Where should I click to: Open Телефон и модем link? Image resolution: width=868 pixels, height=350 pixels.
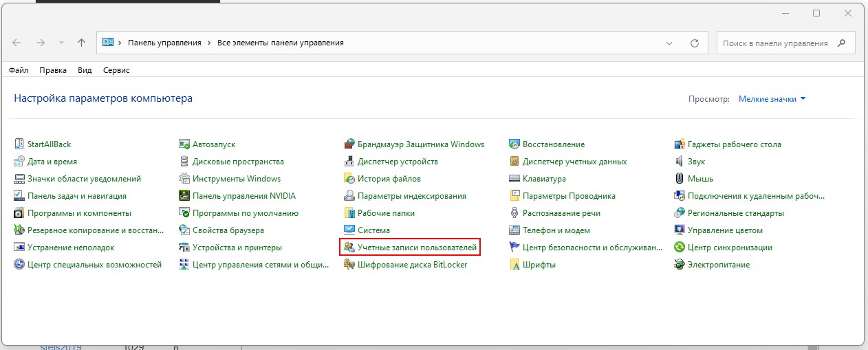556,230
